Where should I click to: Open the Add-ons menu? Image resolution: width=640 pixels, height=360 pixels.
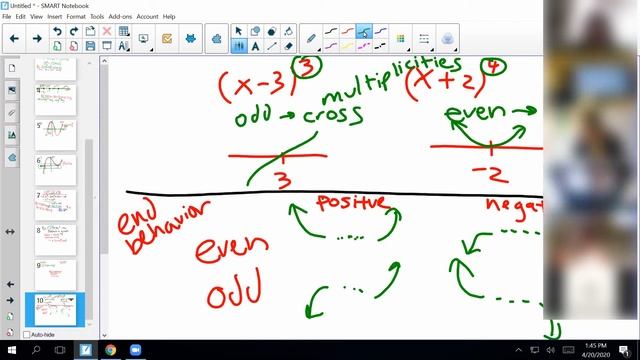coord(120,17)
